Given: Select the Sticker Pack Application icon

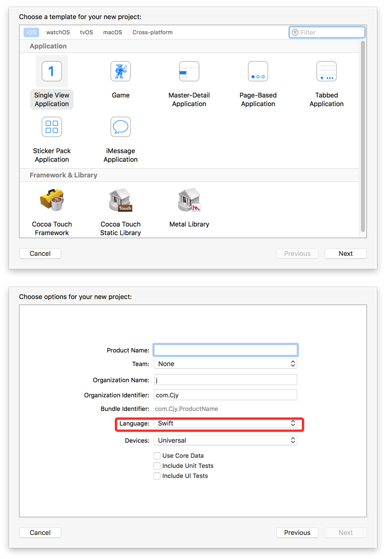Looking at the screenshot, I should (x=52, y=127).
